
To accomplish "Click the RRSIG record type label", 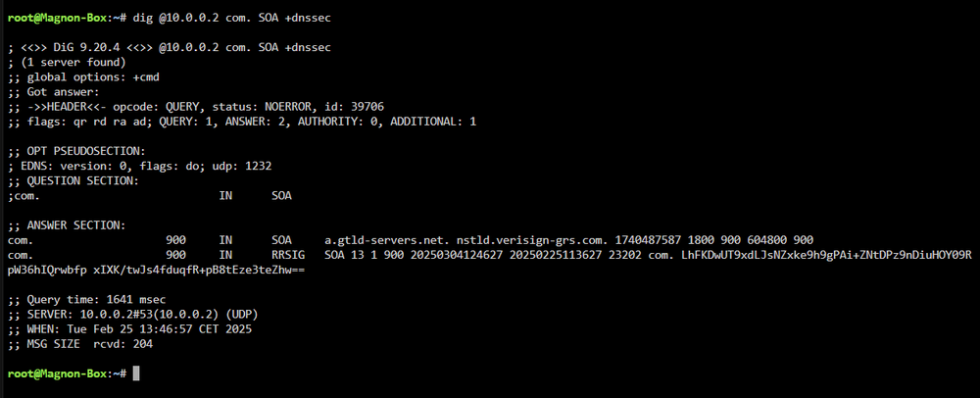I will (288, 256).
